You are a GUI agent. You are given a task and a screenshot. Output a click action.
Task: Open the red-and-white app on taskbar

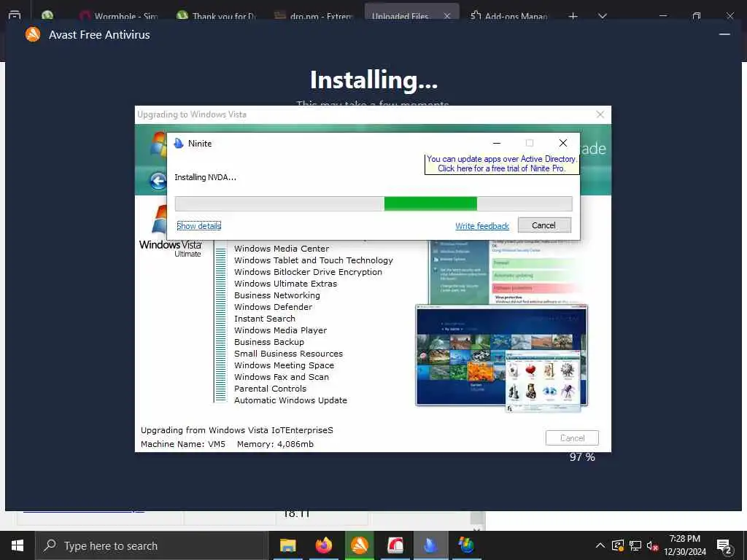pos(395,545)
